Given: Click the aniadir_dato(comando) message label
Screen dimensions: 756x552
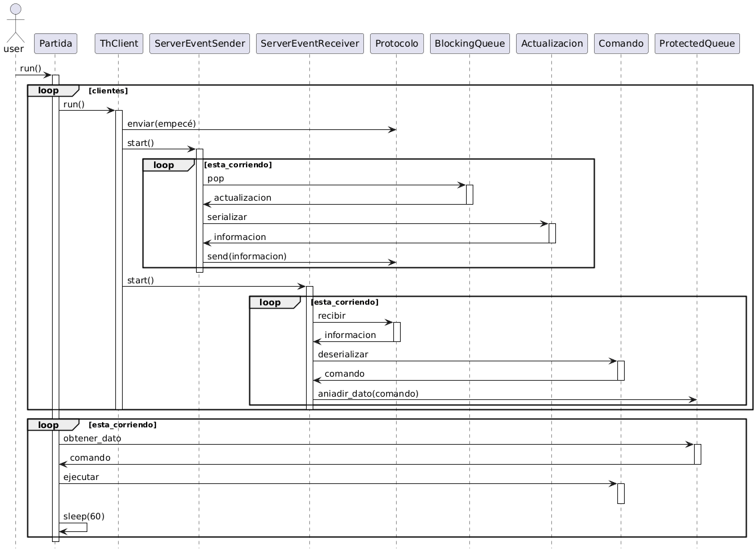Looking at the screenshot, I should point(368,393).
